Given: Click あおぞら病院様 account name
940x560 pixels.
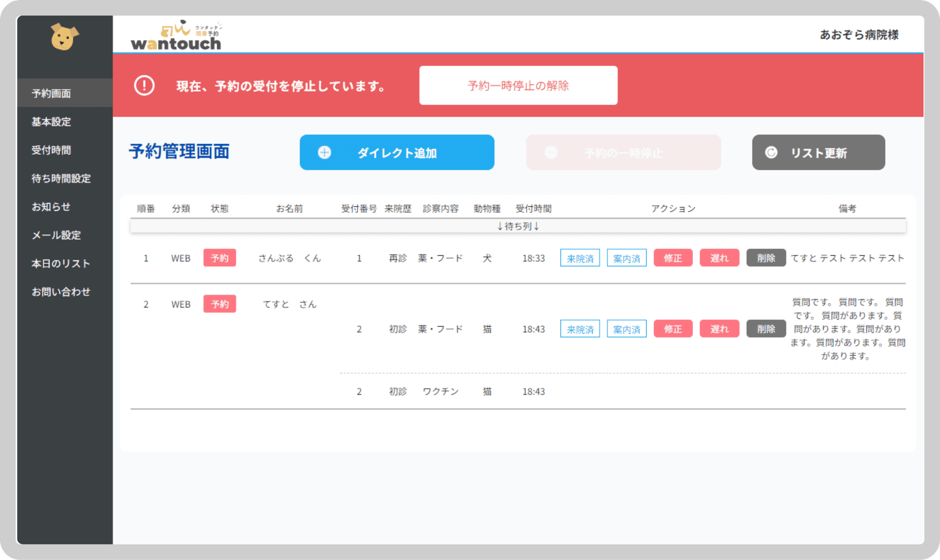Looking at the screenshot, I should tap(859, 35).
